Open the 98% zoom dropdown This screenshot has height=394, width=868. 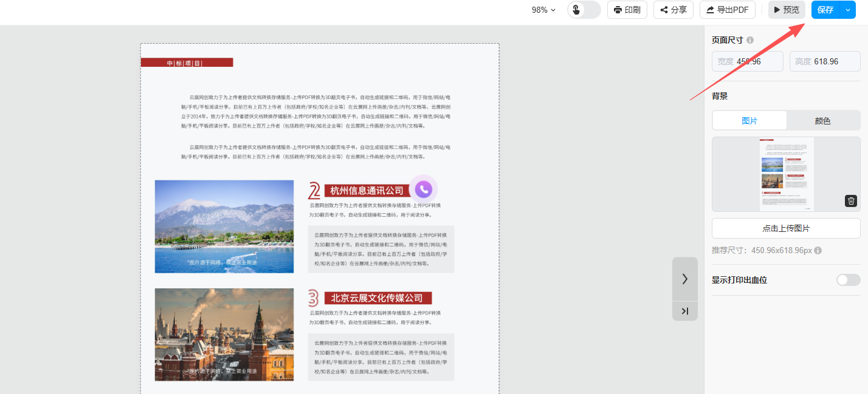pyautogui.click(x=543, y=10)
